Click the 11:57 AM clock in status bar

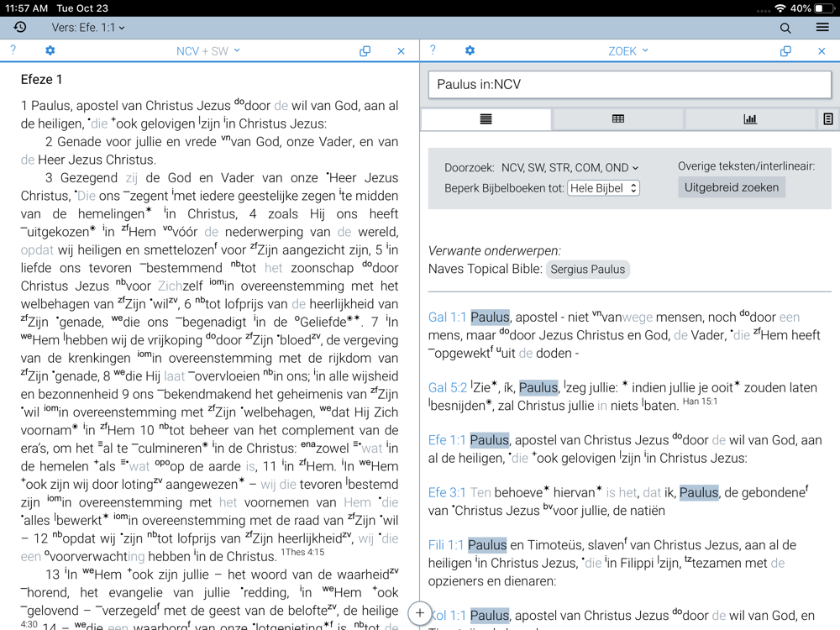click(x=26, y=8)
